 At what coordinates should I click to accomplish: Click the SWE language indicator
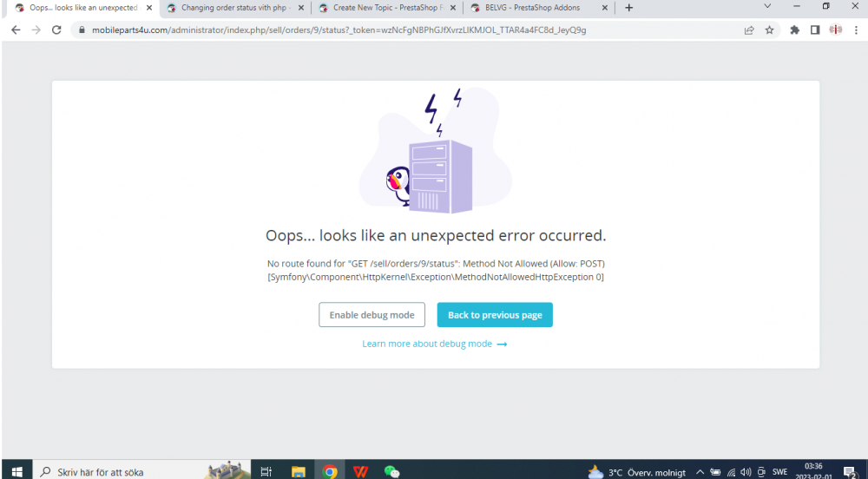780,472
